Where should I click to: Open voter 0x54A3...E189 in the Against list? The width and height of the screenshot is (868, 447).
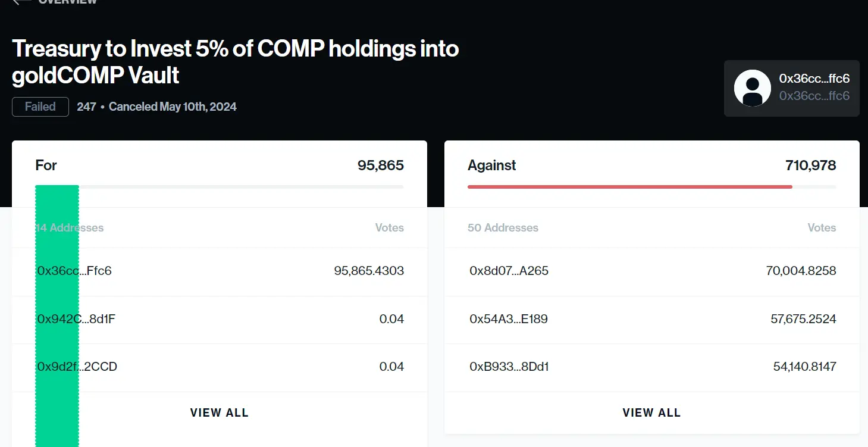point(510,319)
